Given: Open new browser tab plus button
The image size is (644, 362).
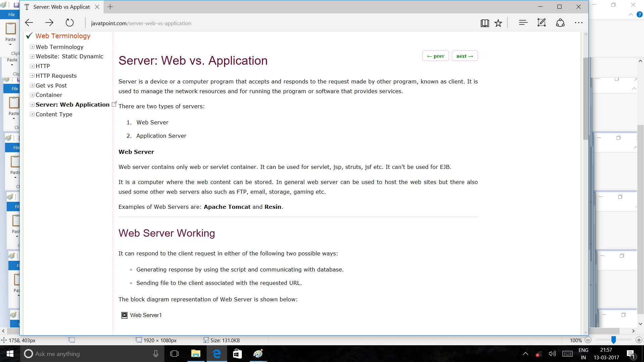Looking at the screenshot, I should (110, 7).
